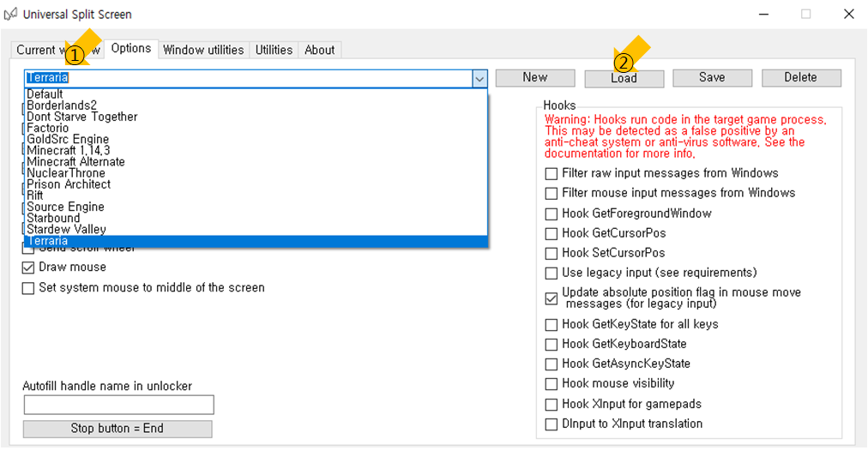Open the Utilities tab
The width and height of the screenshot is (868, 451).
coord(274,50)
